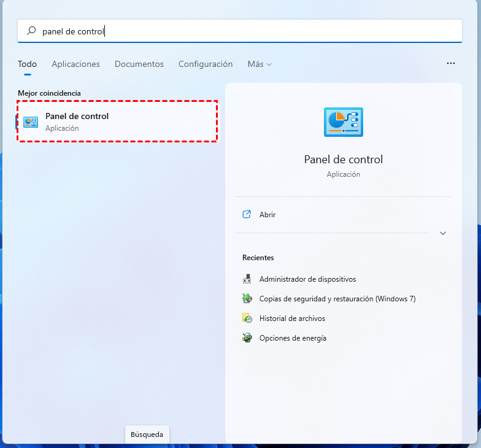Click in the search box containing 'panel de control'
The image size is (481, 448).
(240, 31)
